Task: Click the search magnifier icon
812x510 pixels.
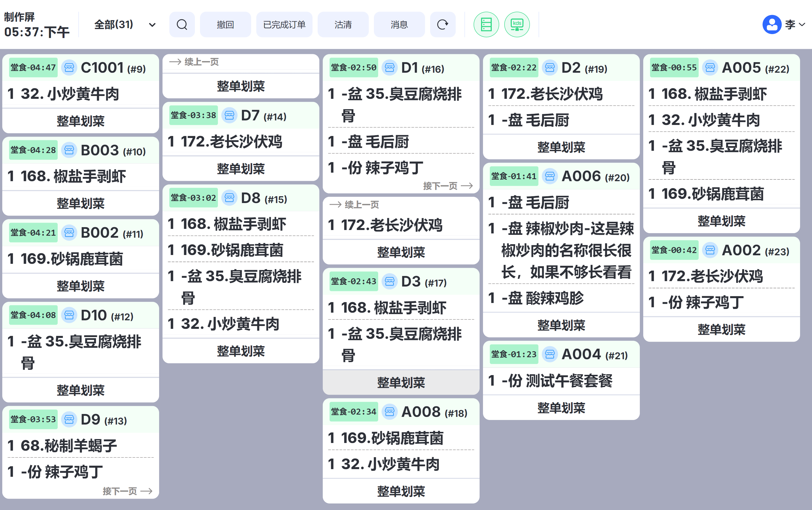Action: click(x=182, y=25)
